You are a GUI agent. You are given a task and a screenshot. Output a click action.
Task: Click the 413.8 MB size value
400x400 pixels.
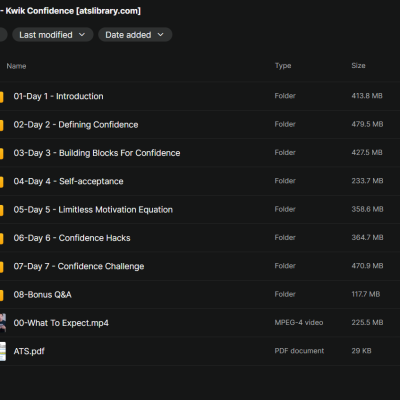(367, 96)
